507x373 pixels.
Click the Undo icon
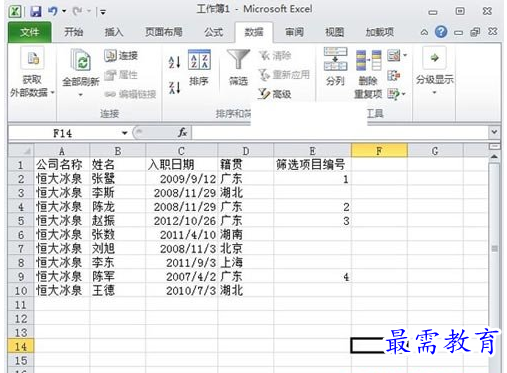pyautogui.click(x=53, y=12)
